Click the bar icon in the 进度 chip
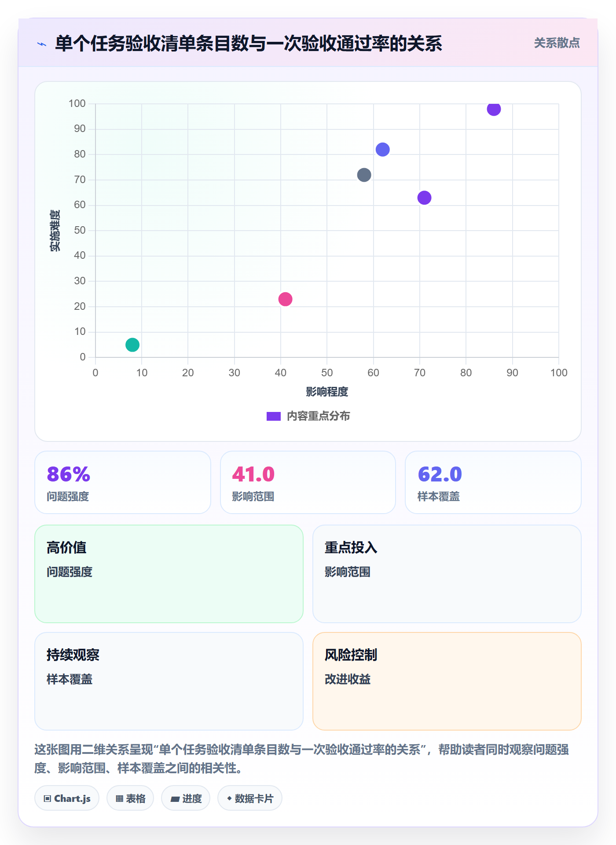Screen dimensions: 616x845 coord(175,799)
